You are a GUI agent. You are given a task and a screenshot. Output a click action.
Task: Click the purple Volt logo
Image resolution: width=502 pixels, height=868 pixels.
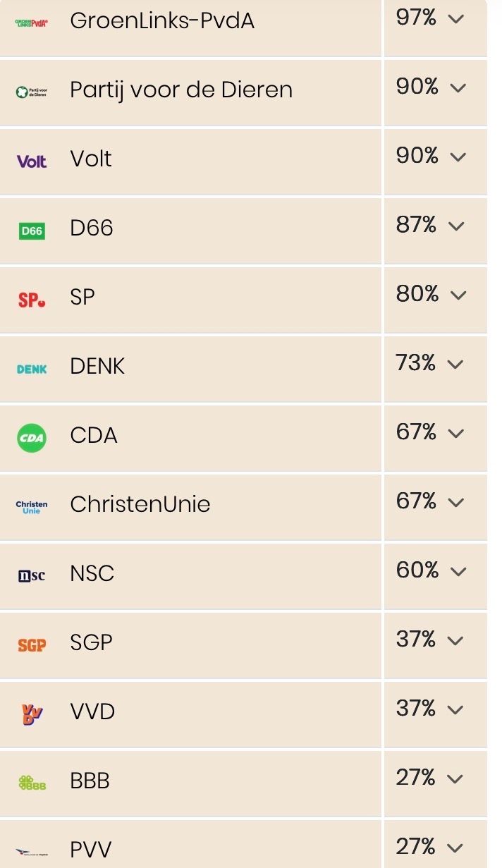pos(32,161)
